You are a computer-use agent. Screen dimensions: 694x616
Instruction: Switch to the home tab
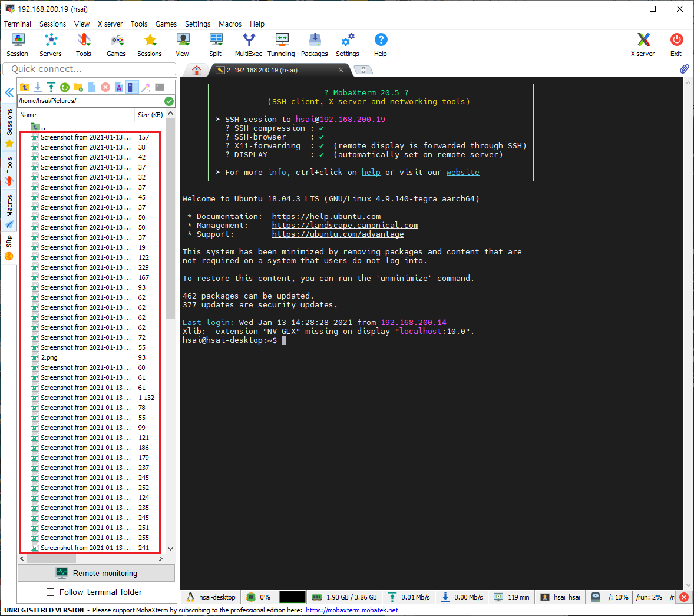tap(197, 70)
